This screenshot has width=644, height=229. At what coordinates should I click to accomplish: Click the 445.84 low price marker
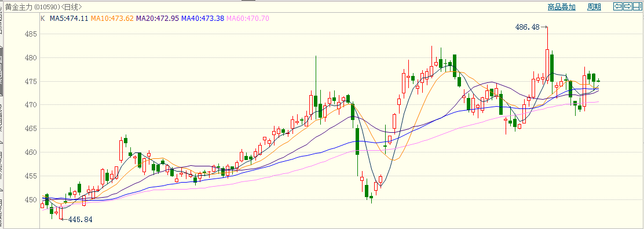(x=80, y=220)
